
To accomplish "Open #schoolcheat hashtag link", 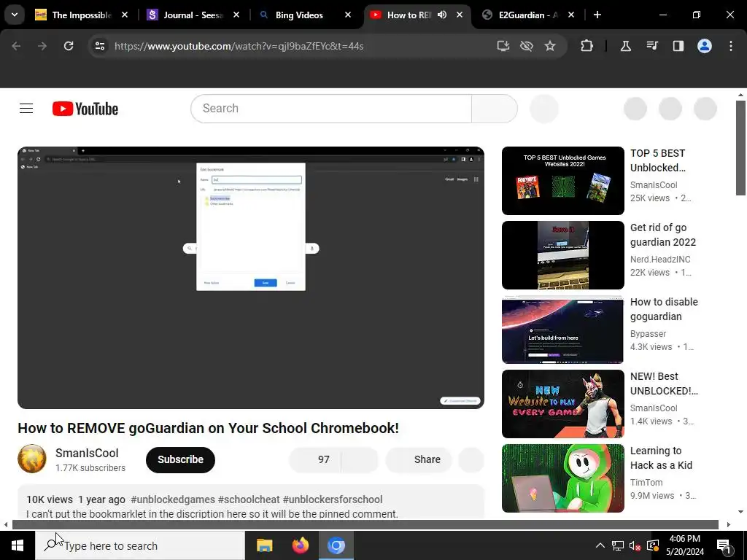I will coord(249,499).
